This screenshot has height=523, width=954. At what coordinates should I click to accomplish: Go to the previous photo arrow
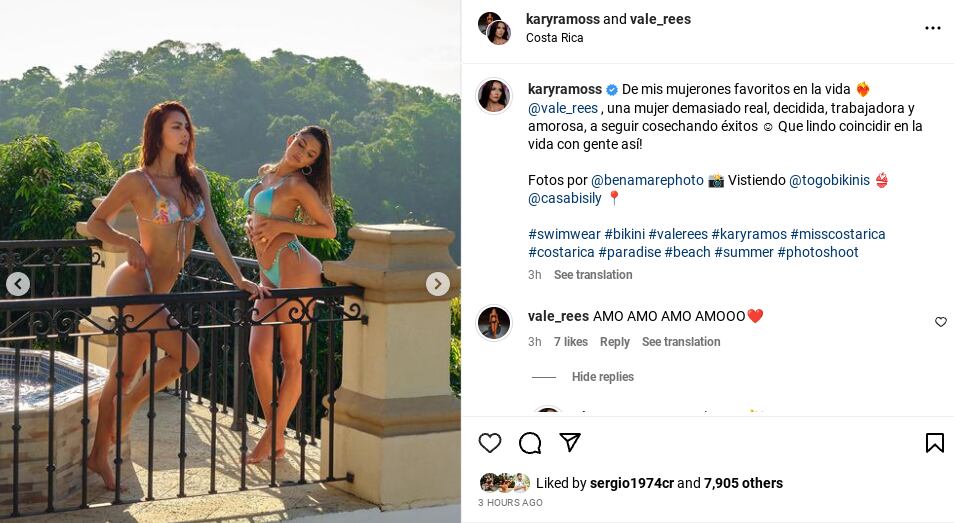(x=18, y=284)
